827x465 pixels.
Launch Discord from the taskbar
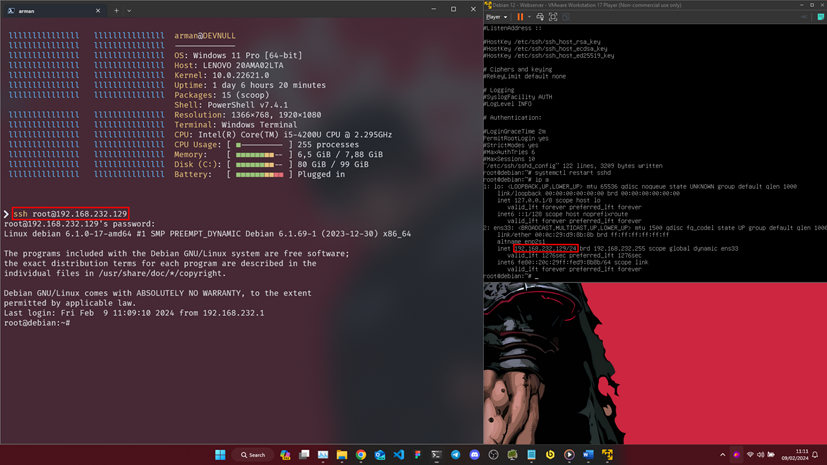coord(475,455)
